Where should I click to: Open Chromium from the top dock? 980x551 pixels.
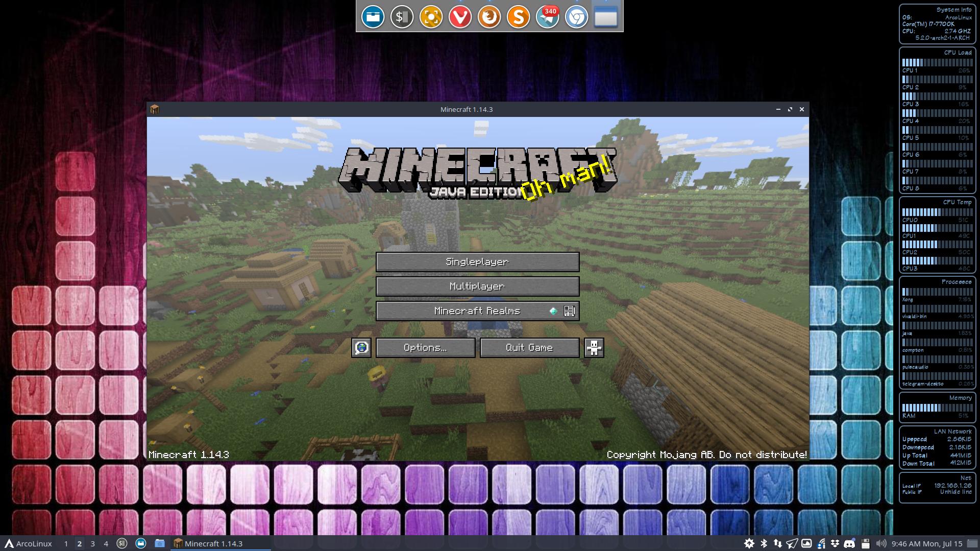[576, 17]
